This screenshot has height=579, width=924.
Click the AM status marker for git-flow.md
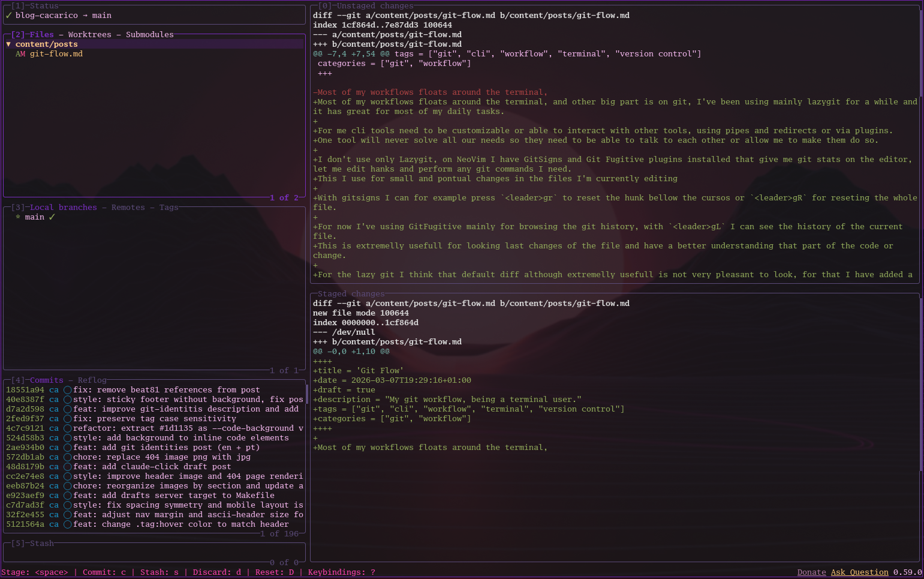coord(20,54)
